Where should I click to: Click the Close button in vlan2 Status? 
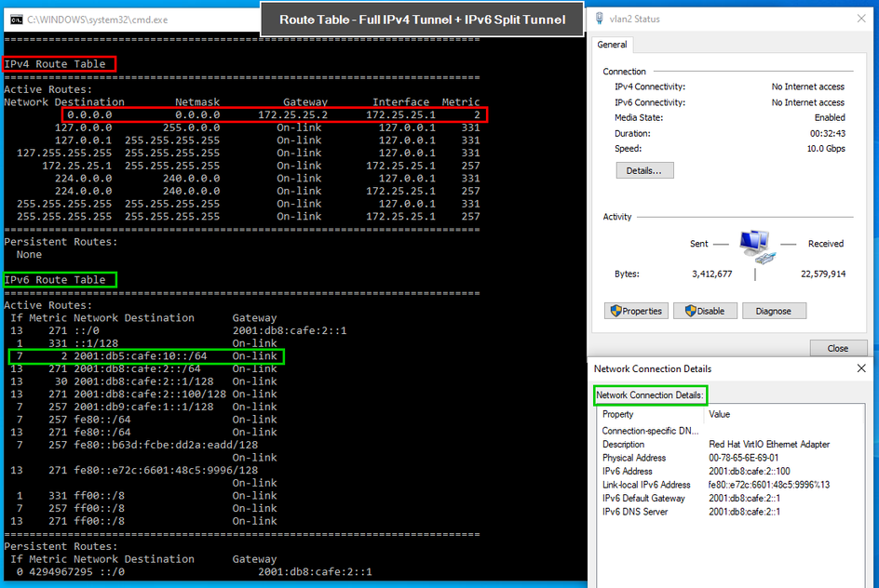point(838,348)
